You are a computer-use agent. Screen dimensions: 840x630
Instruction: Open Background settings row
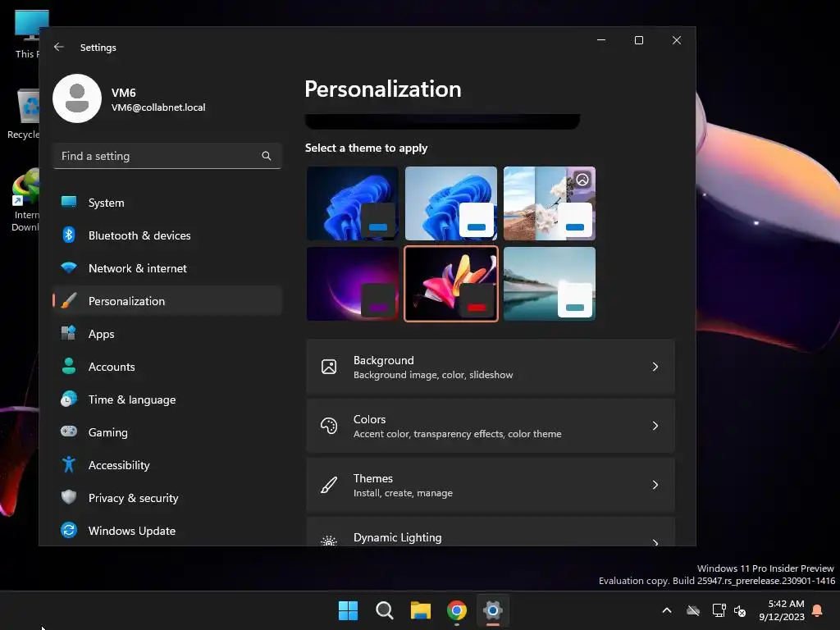coord(491,367)
